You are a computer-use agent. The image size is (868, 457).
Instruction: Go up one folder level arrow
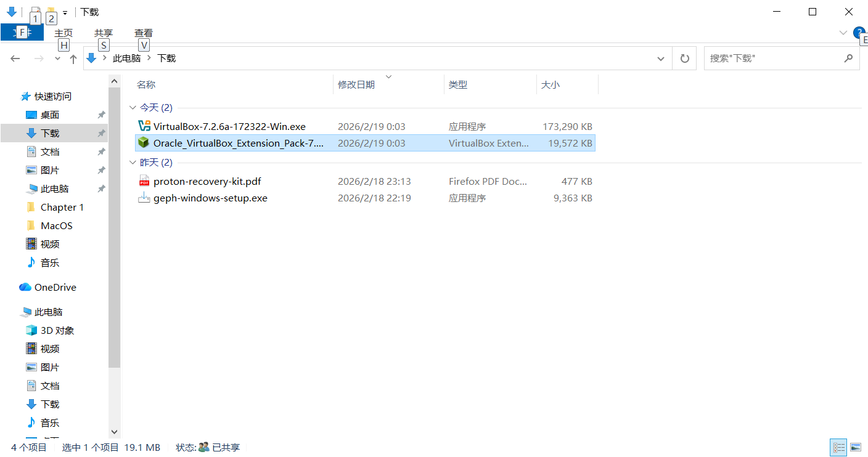point(73,59)
